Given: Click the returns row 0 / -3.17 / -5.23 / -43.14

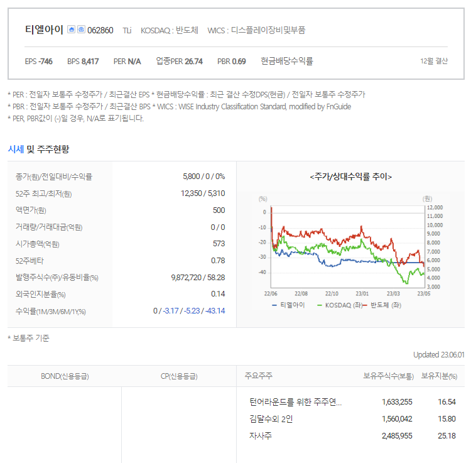Looking at the screenshot, I should (189, 311).
